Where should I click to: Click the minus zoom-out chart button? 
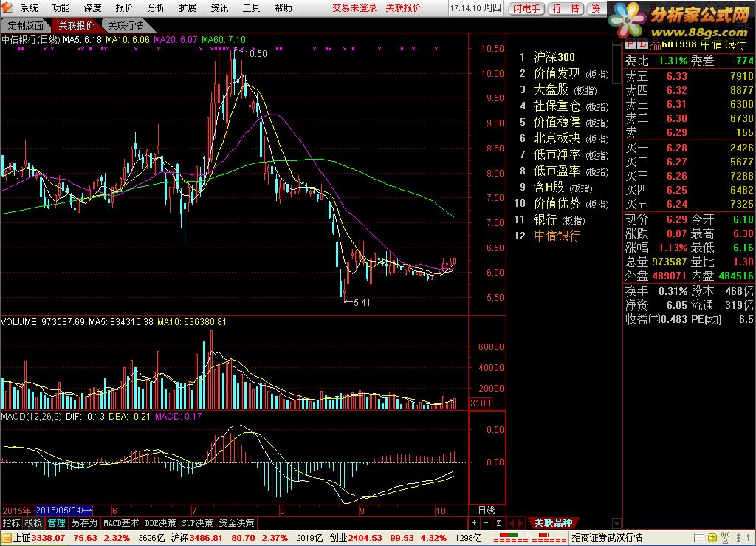click(x=486, y=523)
